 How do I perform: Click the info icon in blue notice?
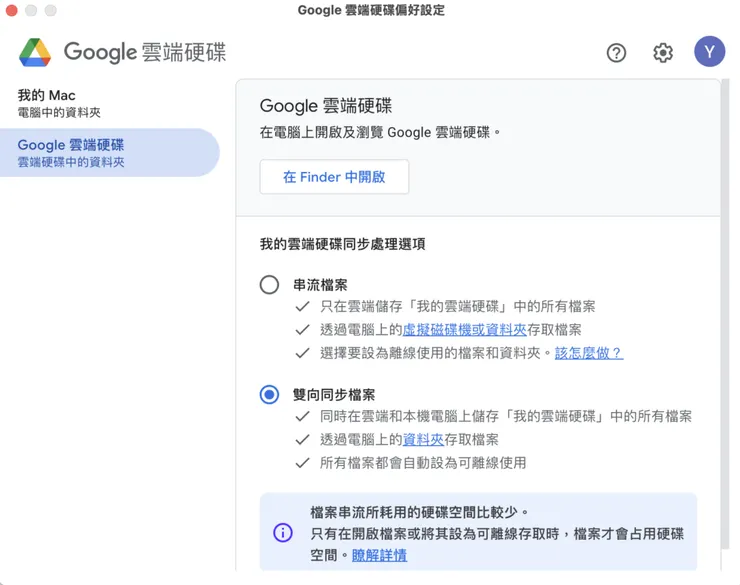pos(283,533)
